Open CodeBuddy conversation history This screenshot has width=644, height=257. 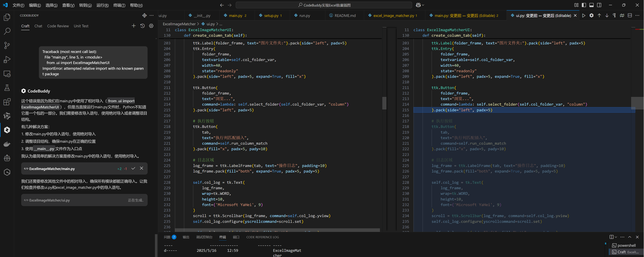click(143, 26)
